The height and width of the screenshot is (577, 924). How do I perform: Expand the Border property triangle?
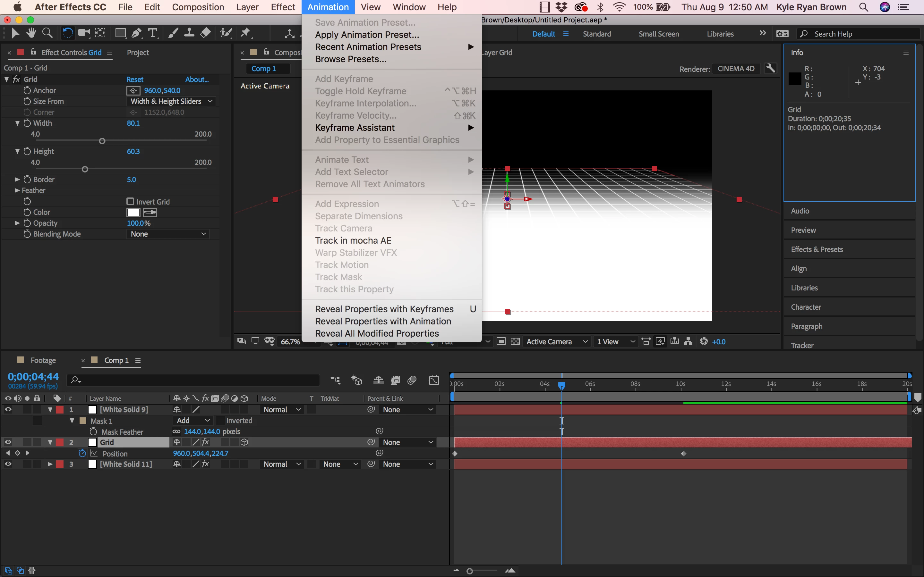pos(17,180)
